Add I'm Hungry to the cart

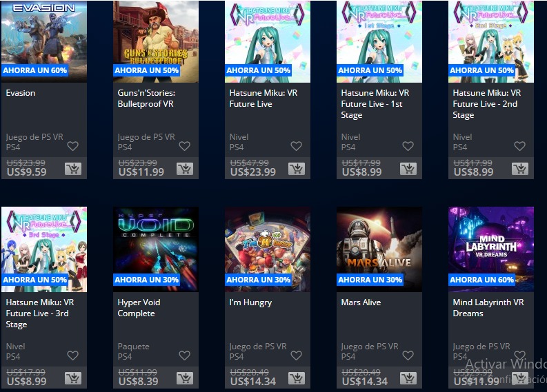[296, 378]
